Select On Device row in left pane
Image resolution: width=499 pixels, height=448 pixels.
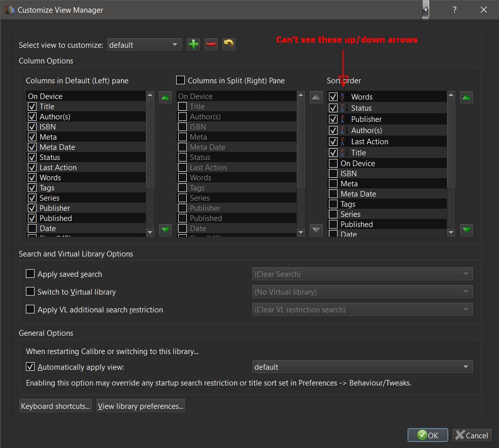pos(86,96)
